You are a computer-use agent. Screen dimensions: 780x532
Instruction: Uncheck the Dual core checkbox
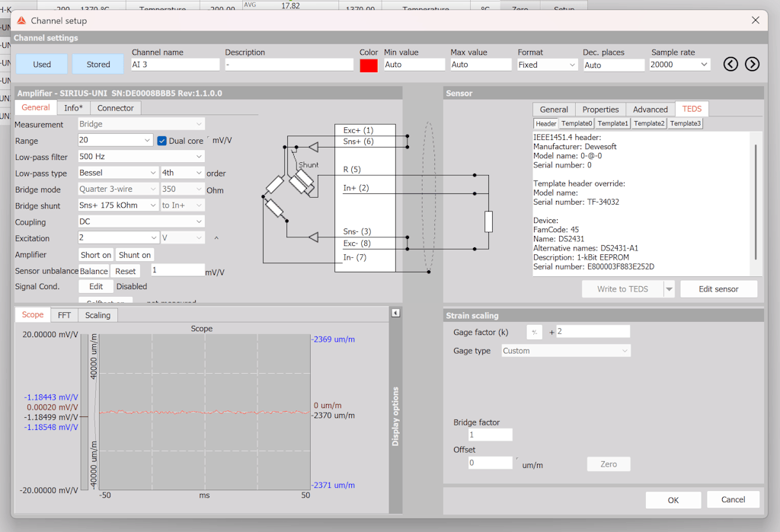(161, 141)
